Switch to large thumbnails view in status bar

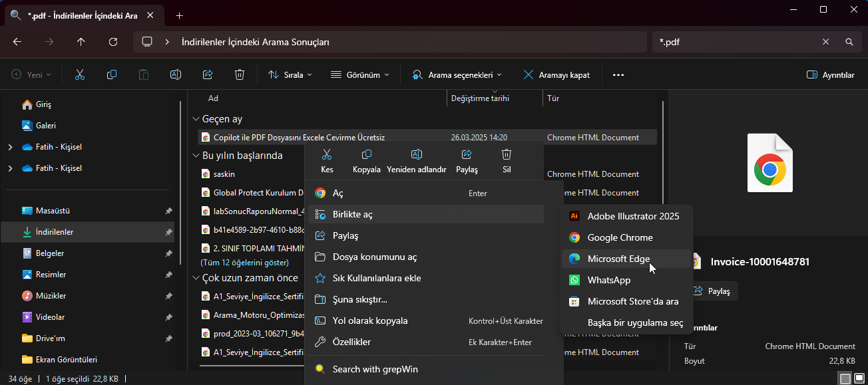859,379
